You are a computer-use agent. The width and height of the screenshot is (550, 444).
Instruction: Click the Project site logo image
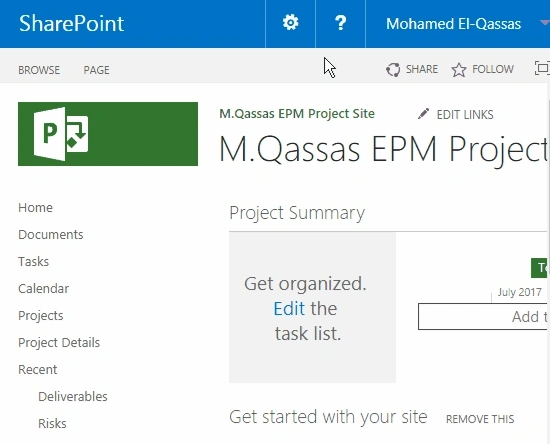pyautogui.click(x=108, y=134)
